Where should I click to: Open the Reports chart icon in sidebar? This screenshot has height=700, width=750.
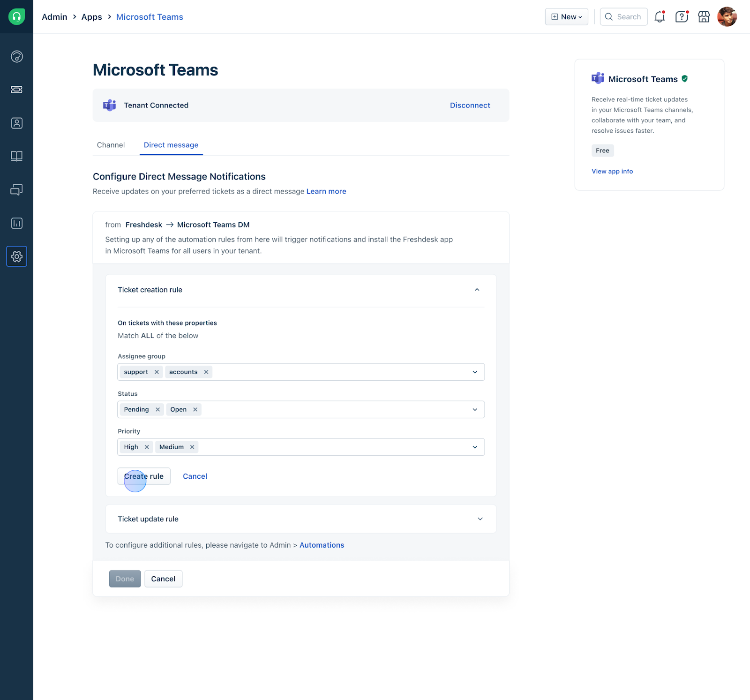tap(16, 223)
